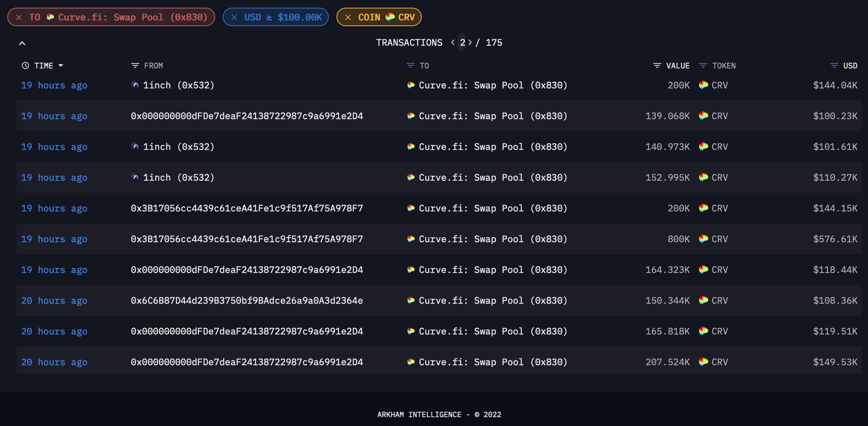Click CRV token icon in the $149.53K row

point(704,362)
